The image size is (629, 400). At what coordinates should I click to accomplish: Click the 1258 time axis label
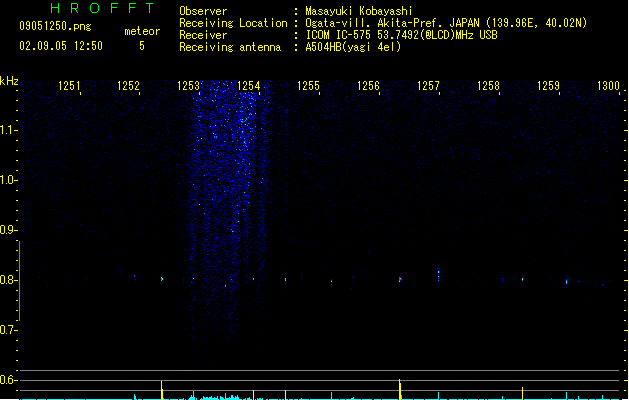click(x=488, y=85)
